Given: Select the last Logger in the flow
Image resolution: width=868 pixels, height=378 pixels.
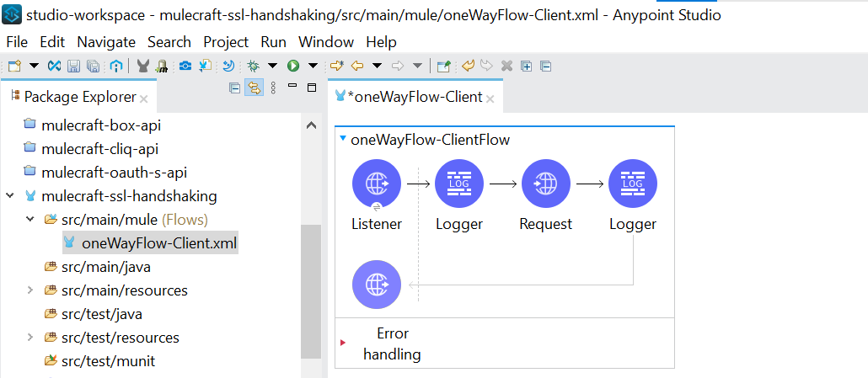Looking at the screenshot, I should click(632, 184).
